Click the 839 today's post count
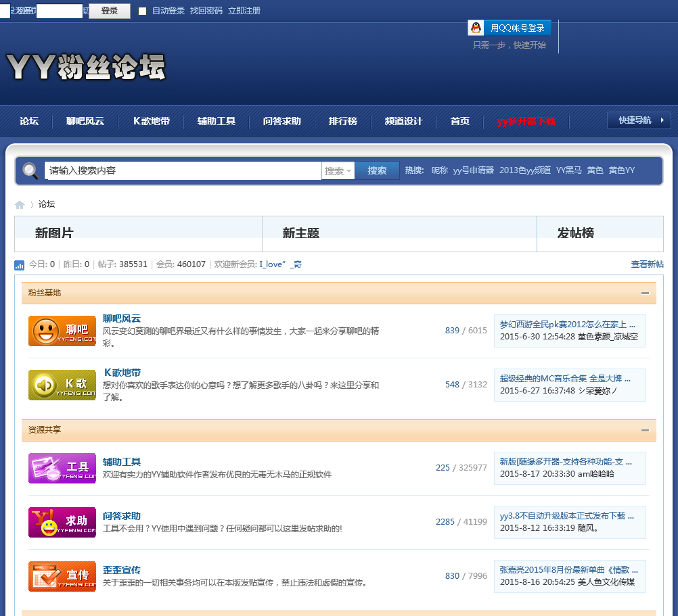678x616 pixels. (452, 331)
